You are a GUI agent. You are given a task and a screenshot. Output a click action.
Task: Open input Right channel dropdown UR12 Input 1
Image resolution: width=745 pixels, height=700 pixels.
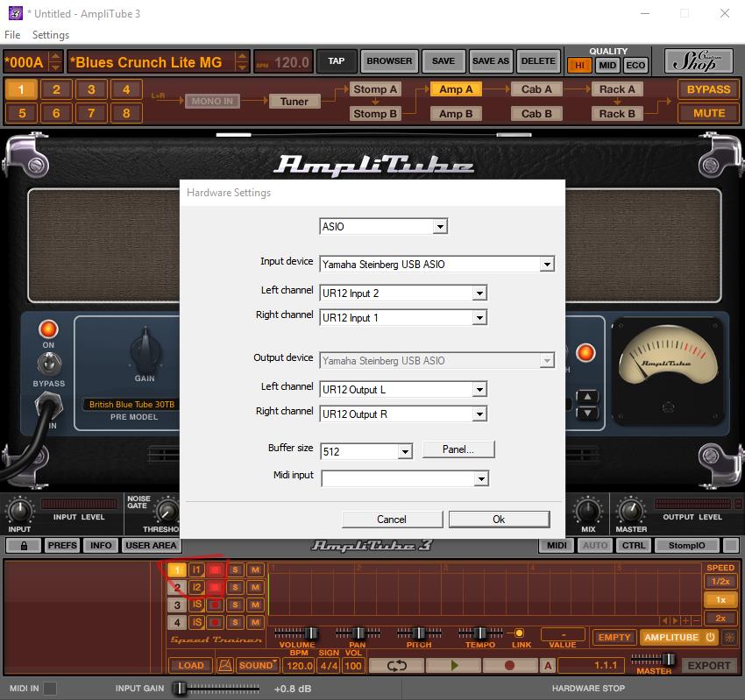pos(403,318)
